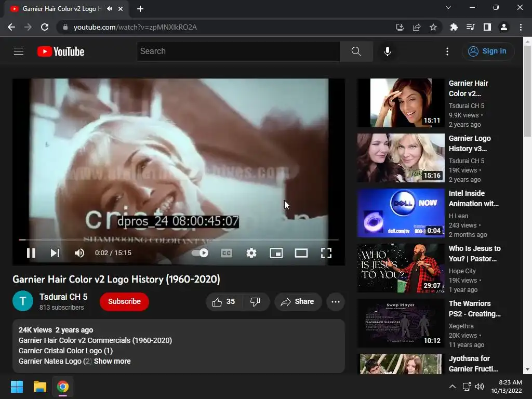
Task: Focus the YouTube Search field
Action: click(238, 51)
